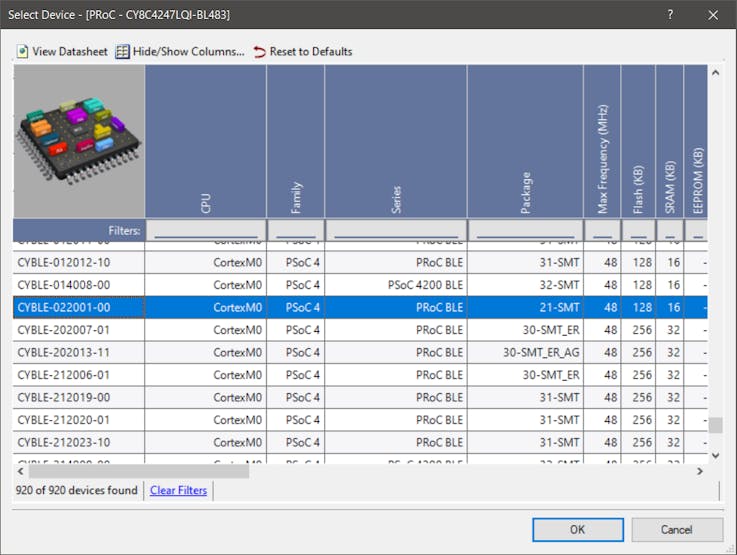
Task: Click the Hide/Show Columns grid icon
Action: click(x=122, y=52)
